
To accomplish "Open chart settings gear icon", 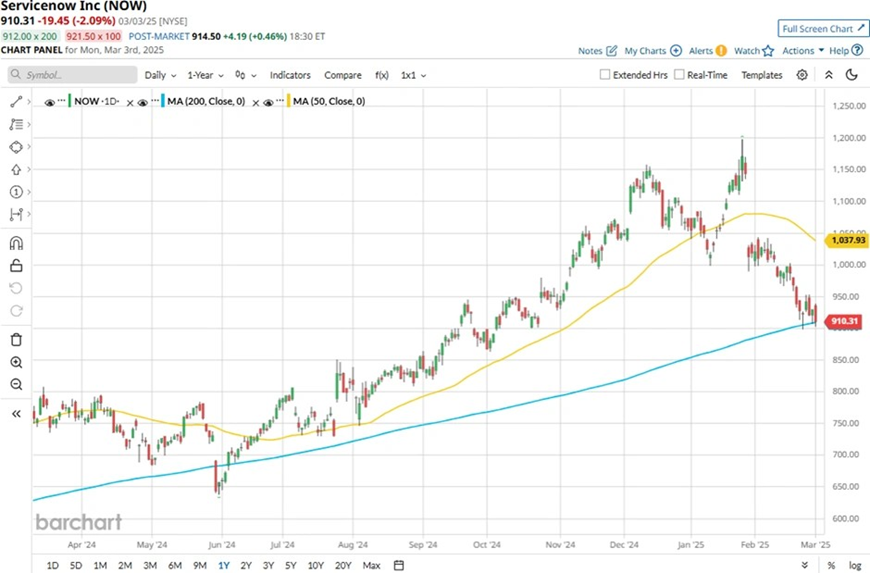I will 802,75.
